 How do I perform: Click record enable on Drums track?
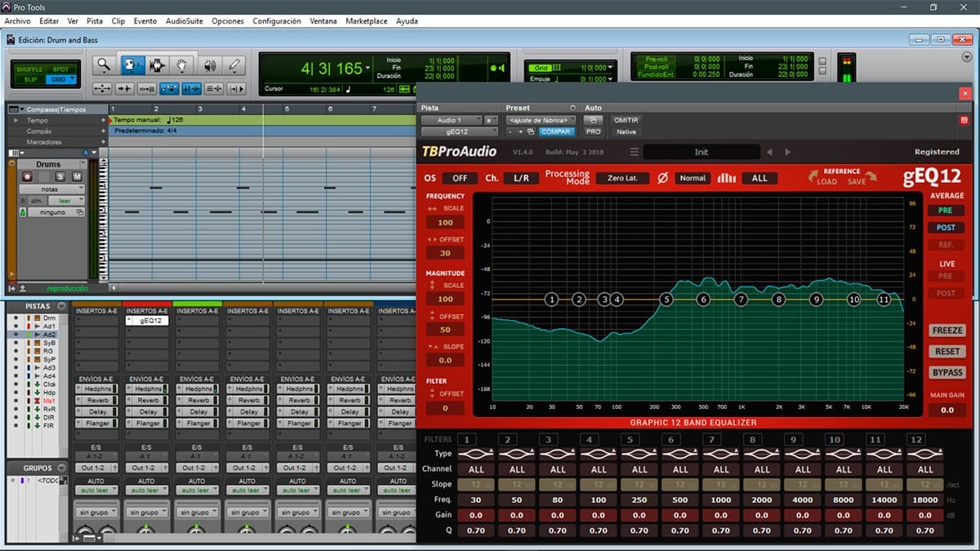tap(27, 176)
